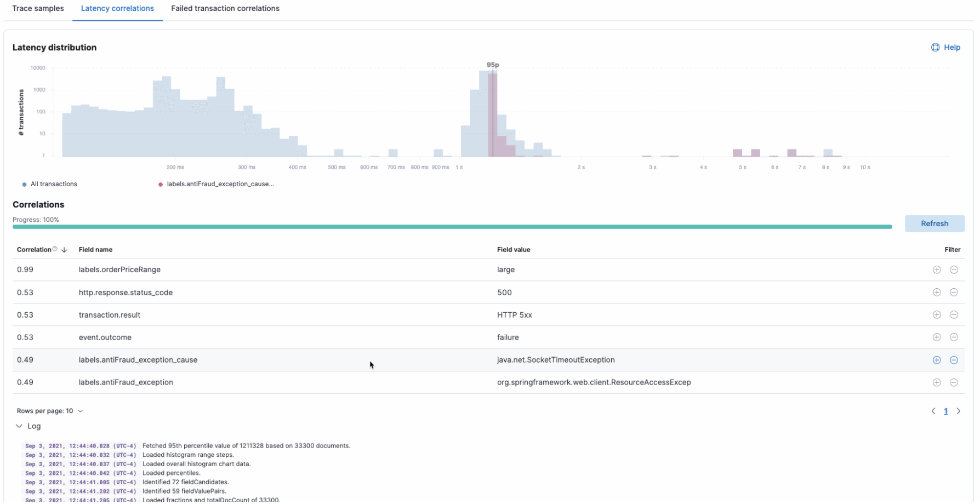Click the exclude icon on event.outcome failure row

[x=954, y=337]
